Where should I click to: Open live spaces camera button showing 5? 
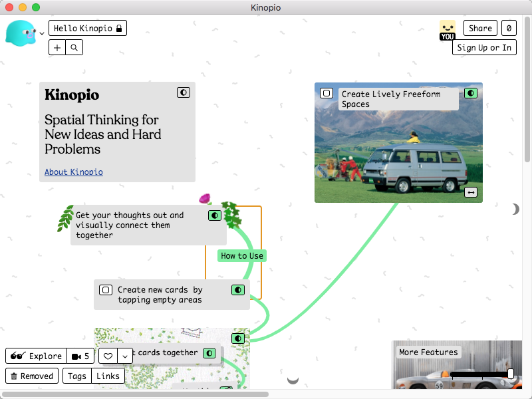(x=80, y=356)
